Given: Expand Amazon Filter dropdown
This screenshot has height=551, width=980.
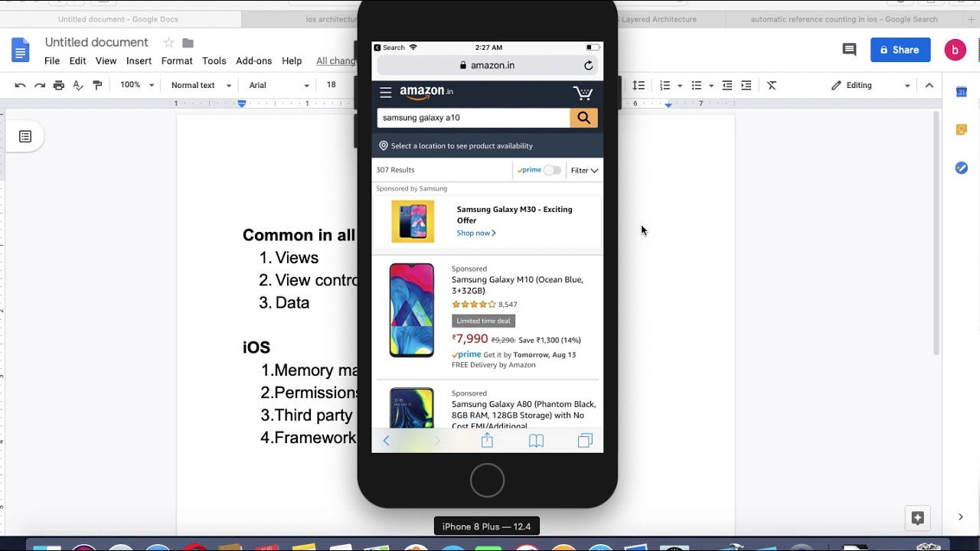Looking at the screenshot, I should (x=584, y=171).
